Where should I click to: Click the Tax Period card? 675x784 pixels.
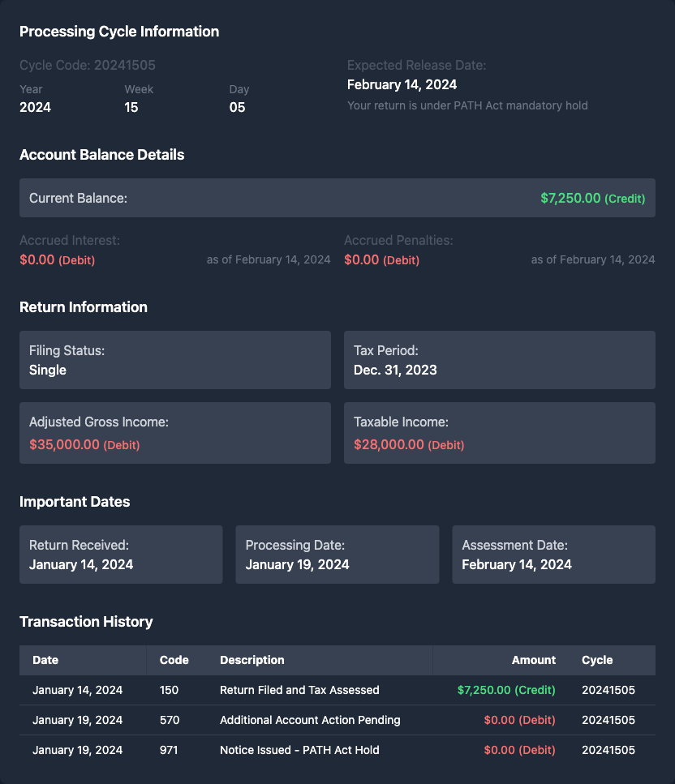tap(499, 360)
